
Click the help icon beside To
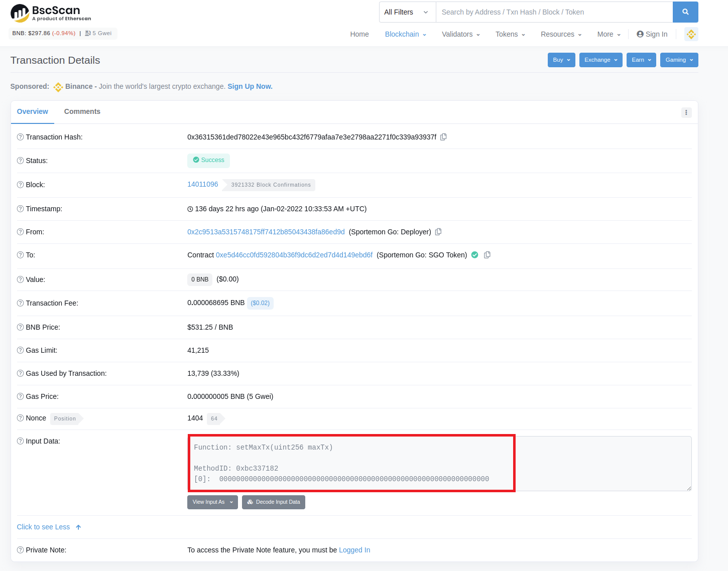(x=21, y=255)
